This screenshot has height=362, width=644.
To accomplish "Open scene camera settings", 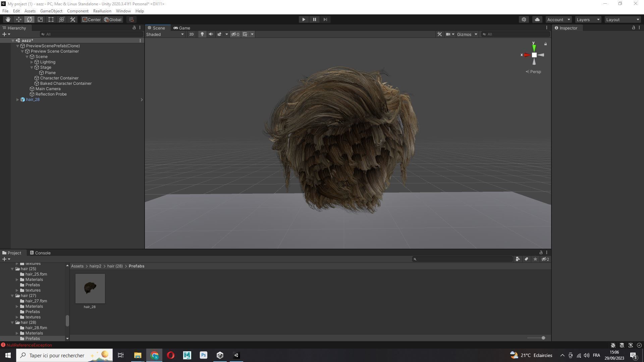I will 450,34.
